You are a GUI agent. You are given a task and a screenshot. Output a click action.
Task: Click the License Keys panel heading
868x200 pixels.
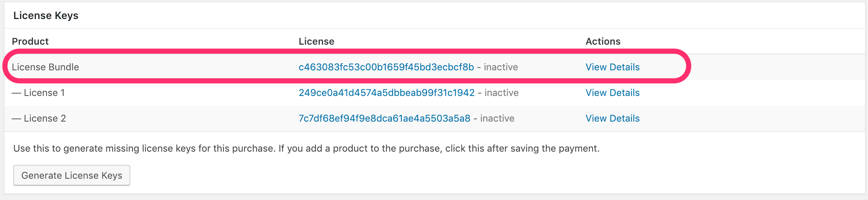46,15
